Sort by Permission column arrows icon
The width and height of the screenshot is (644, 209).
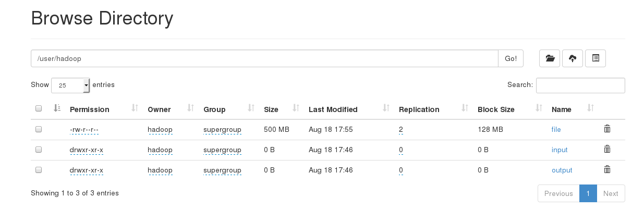click(x=135, y=108)
